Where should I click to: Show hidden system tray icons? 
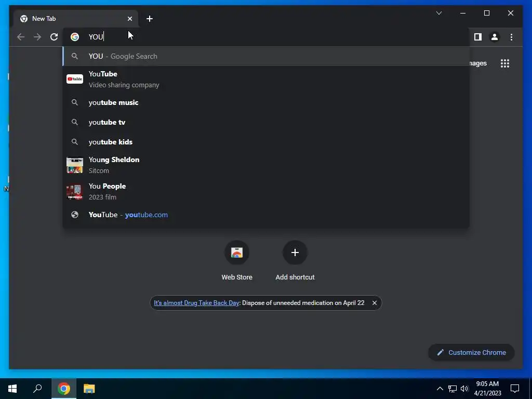440,389
